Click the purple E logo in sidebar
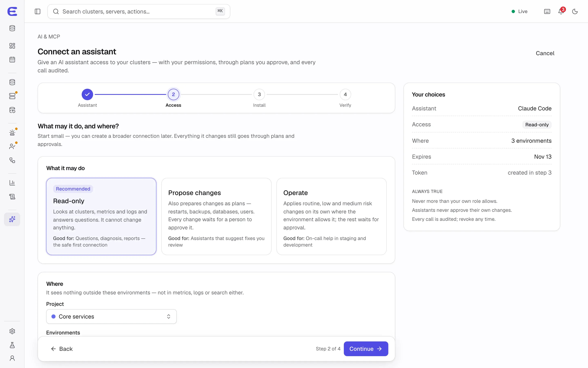 click(x=12, y=11)
